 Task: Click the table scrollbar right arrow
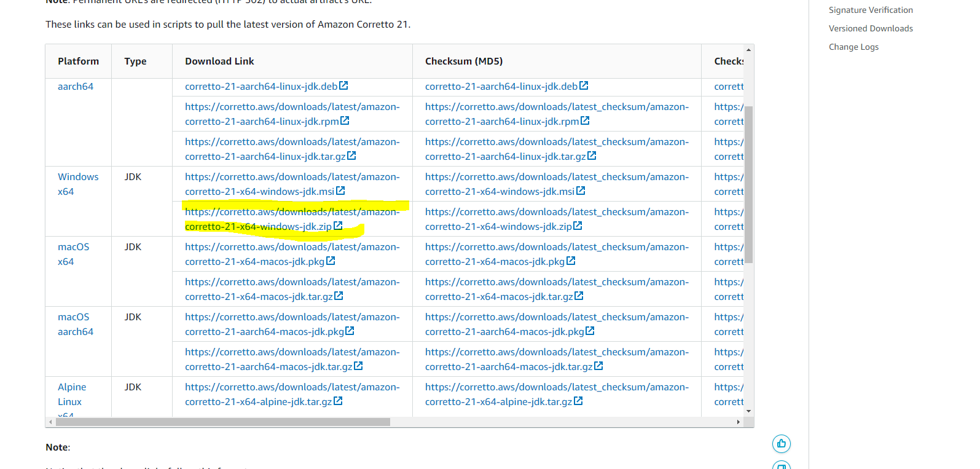coord(738,422)
